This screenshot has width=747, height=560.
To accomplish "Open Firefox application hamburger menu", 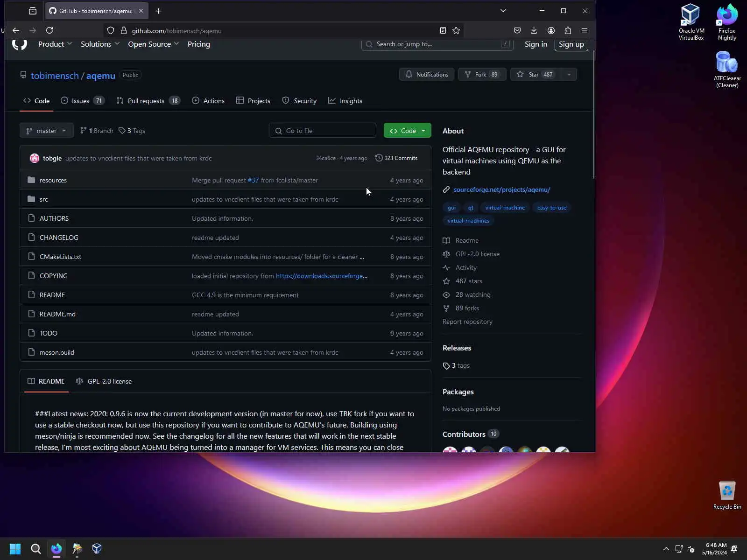I will [585, 30].
